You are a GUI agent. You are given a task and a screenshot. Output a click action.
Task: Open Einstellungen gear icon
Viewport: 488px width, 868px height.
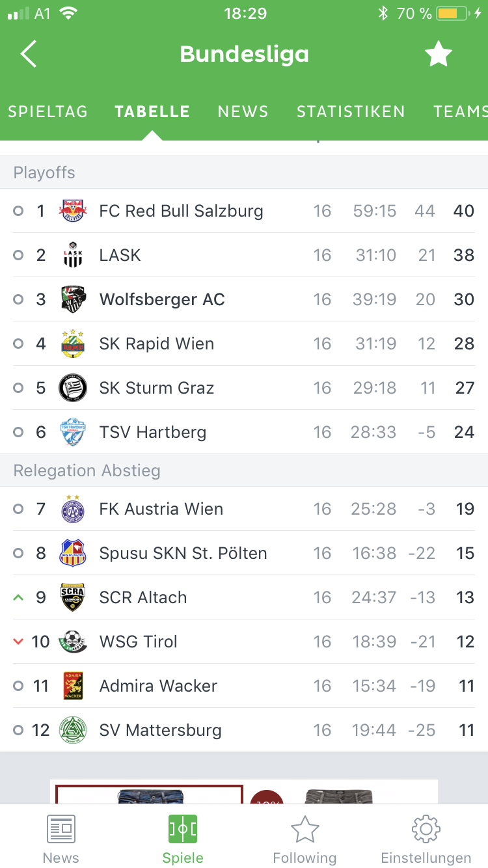pos(426,829)
